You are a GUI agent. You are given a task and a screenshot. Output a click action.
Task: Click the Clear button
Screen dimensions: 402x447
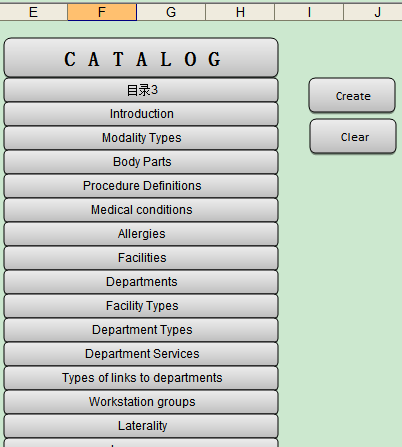pyautogui.click(x=353, y=137)
